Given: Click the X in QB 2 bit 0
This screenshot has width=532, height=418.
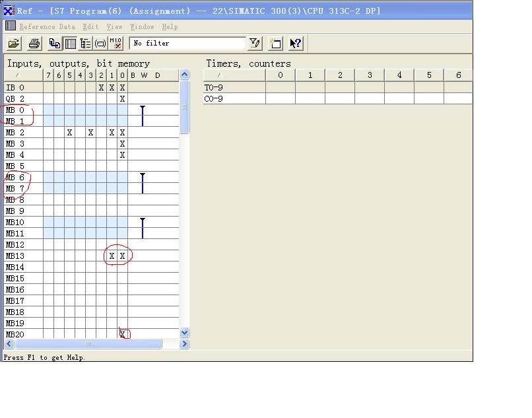Looking at the screenshot, I should [x=123, y=99].
